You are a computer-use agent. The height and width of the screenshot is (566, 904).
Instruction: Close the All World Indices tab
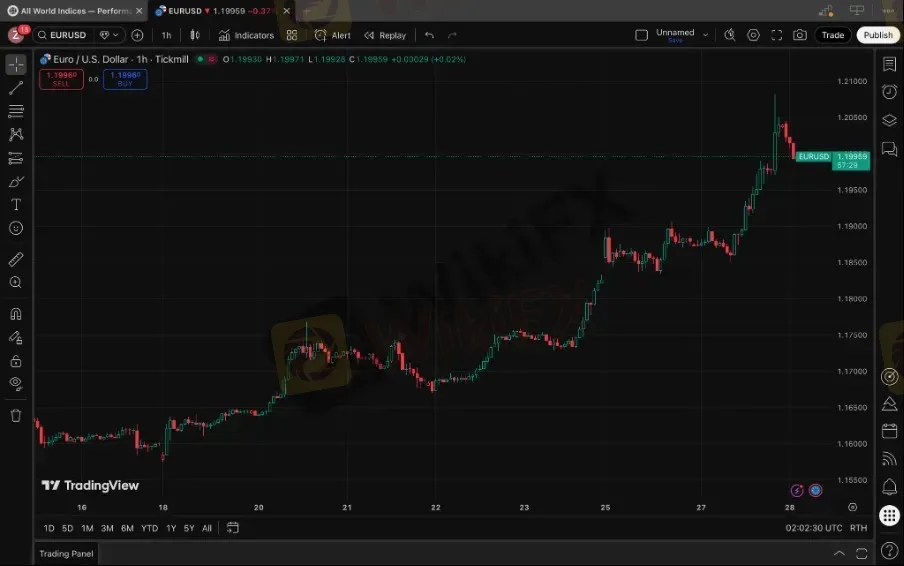point(139,11)
